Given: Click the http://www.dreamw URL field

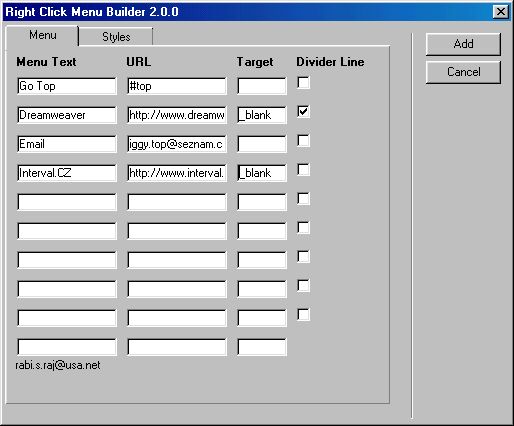Looking at the screenshot, I should pos(177,115).
